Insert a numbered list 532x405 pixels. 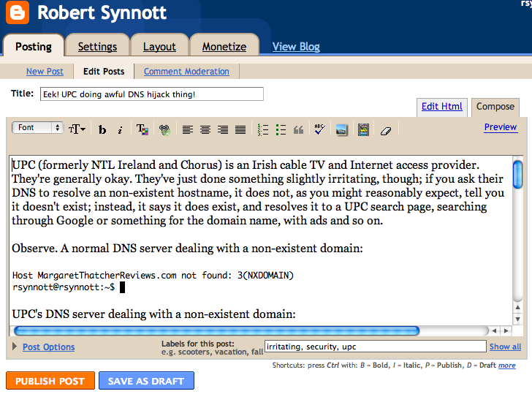click(263, 129)
